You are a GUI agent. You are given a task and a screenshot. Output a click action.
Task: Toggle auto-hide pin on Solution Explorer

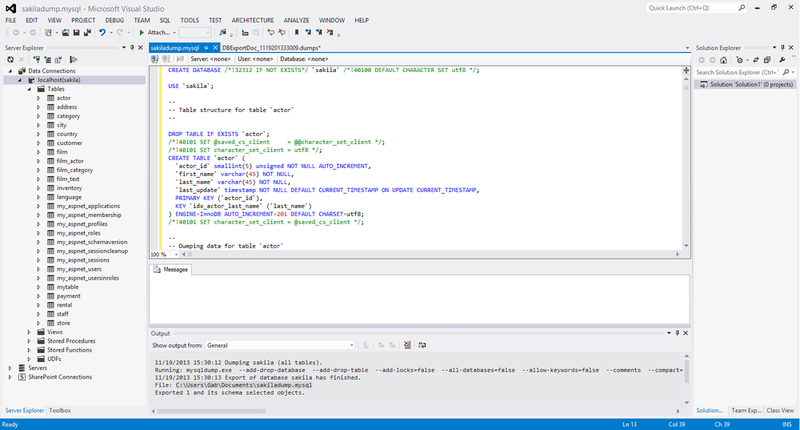783,47
